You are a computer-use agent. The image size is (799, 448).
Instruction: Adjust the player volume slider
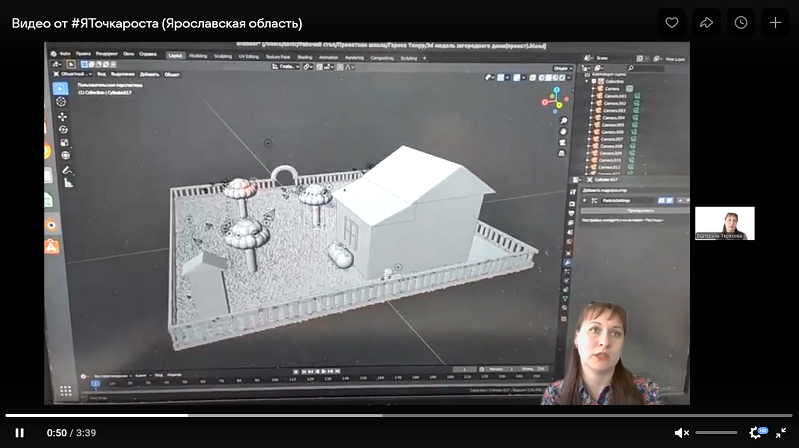tap(716, 433)
